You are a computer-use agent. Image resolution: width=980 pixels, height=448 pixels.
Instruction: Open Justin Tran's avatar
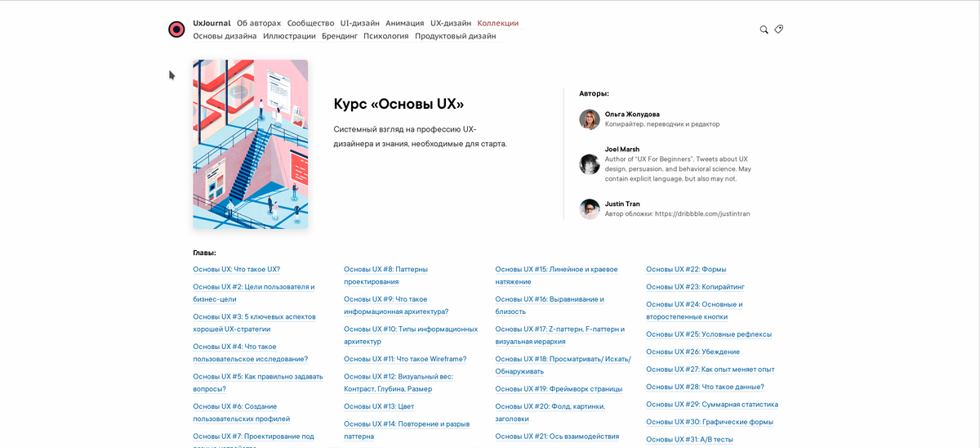(x=590, y=208)
